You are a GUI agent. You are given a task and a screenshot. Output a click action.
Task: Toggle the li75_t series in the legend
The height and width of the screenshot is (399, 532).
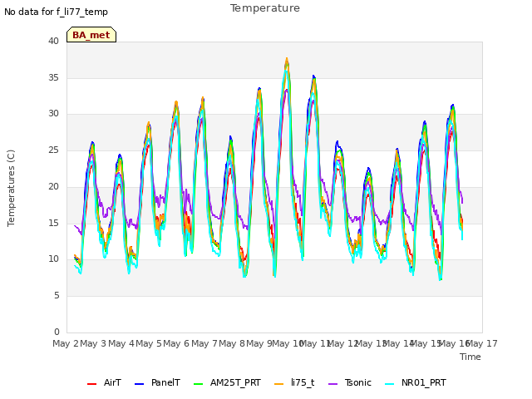[x=294, y=382]
